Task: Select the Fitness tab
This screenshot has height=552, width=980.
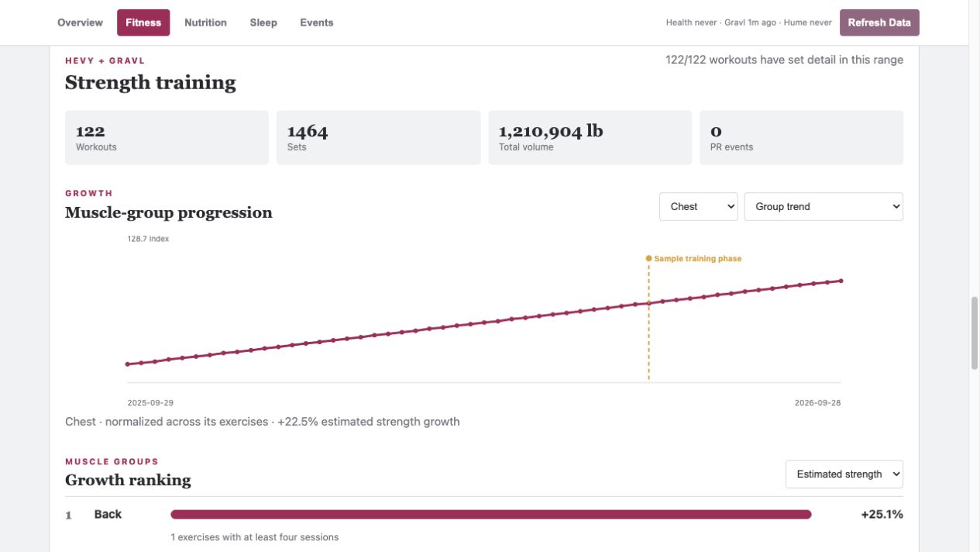Action: coord(143,22)
